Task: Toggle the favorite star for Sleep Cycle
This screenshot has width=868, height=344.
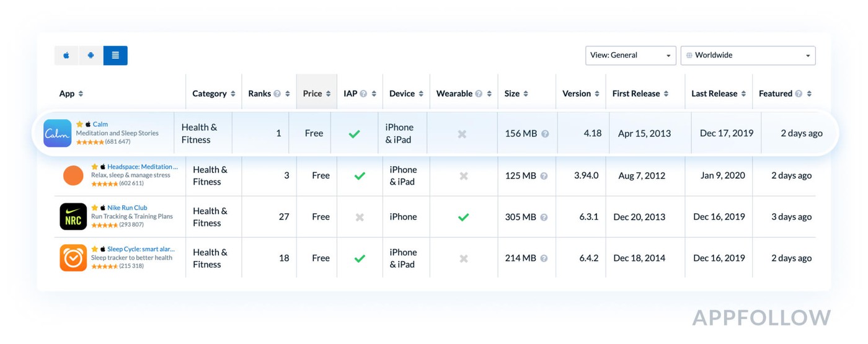Action: click(95, 249)
